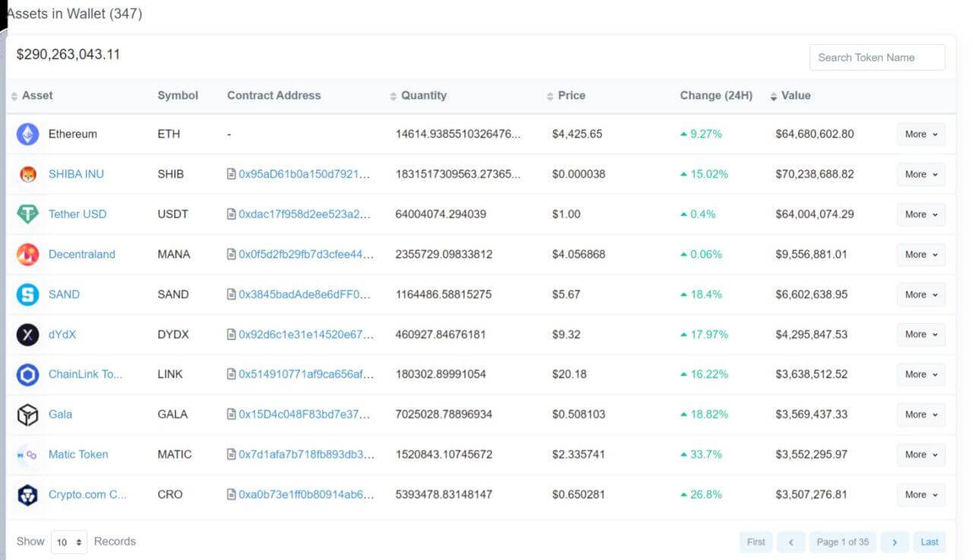Viewport: 973px width, 560px height.
Task: Open contract address 0x92d6c1e31e14520e67...
Action: 306,334
